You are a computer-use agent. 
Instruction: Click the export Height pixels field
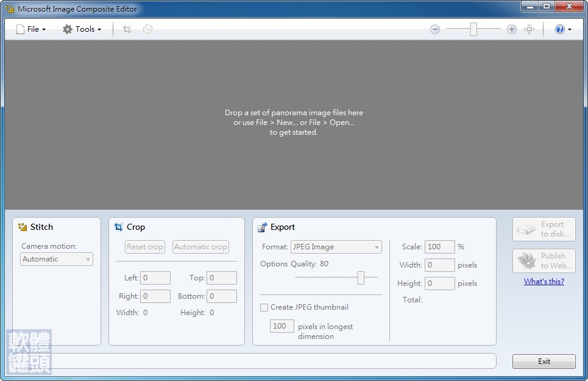440,283
